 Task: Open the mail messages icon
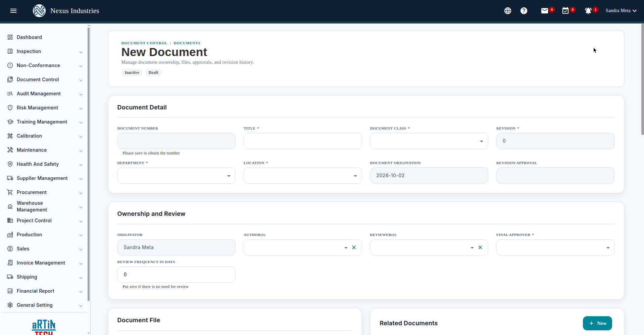coord(545,11)
